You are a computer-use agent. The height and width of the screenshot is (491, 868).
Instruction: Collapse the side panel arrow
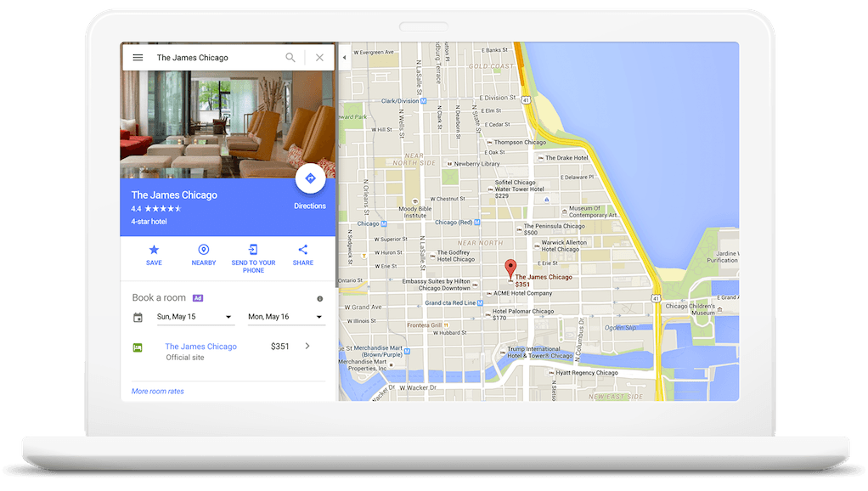344,58
